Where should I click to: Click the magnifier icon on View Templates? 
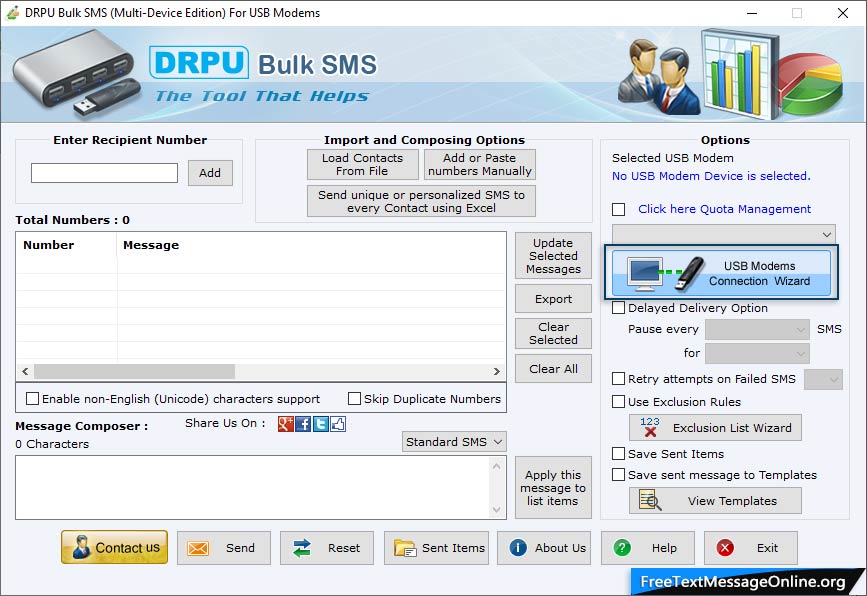point(650,500)
